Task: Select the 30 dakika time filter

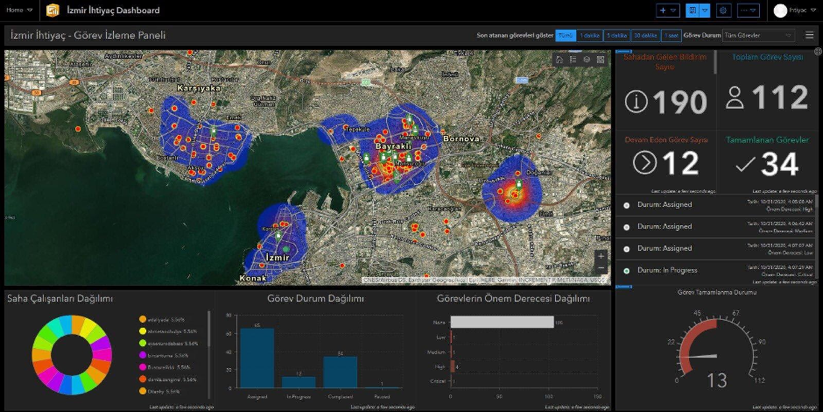Action: click(645, 35)
